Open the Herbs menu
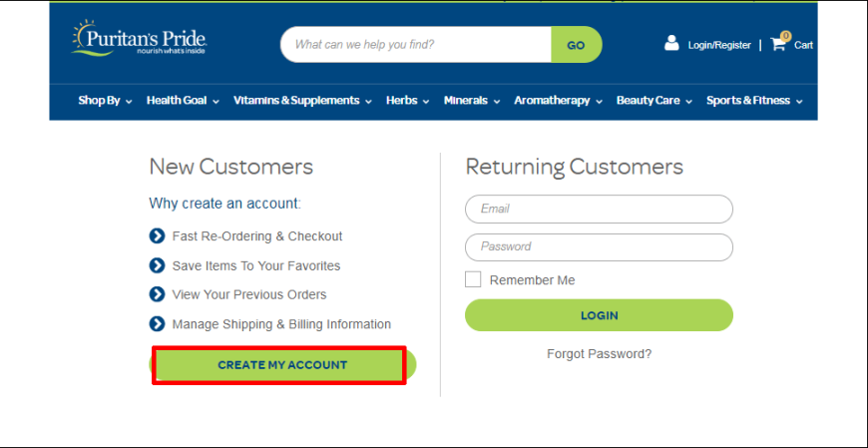This screenshot has height=448, width=868. pyautogui.click(x=407, y=101)
